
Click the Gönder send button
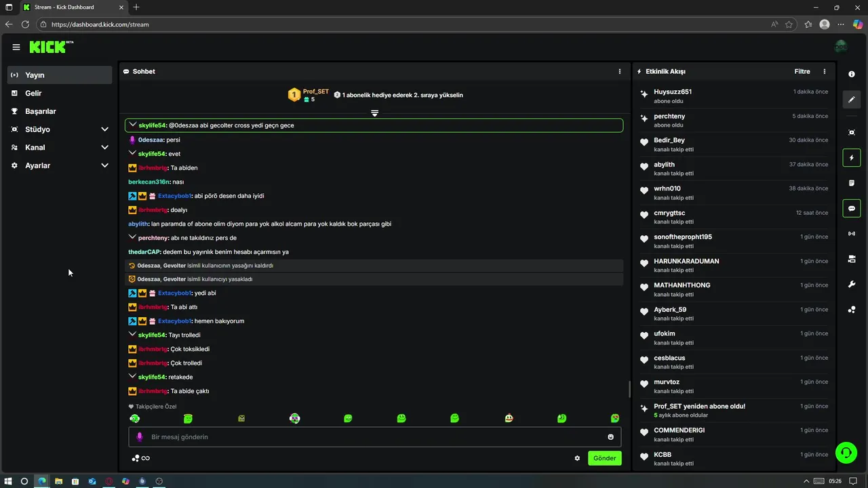pos(604,458)
